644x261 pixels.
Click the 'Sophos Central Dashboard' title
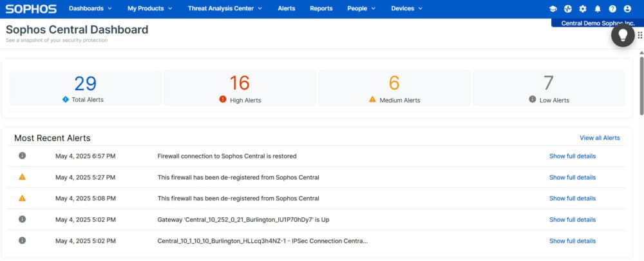pyautogui.click(x=77, y=30)
